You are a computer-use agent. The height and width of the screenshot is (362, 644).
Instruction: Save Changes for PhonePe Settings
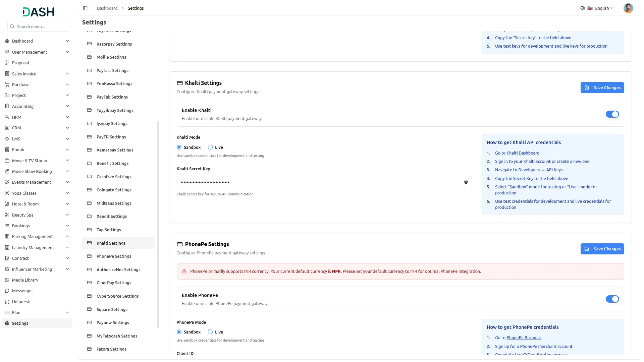click(x=602, y=249)
